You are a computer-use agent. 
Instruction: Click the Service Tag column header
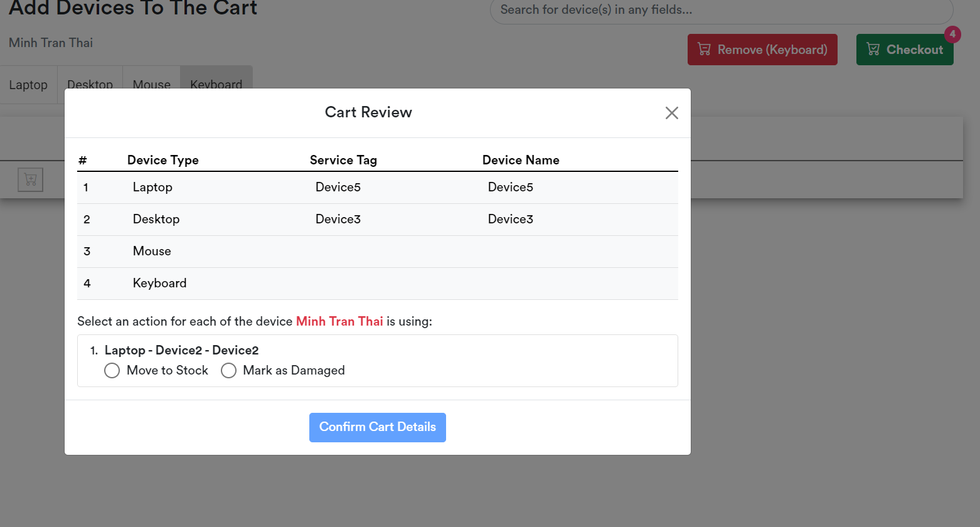(343, 160)
